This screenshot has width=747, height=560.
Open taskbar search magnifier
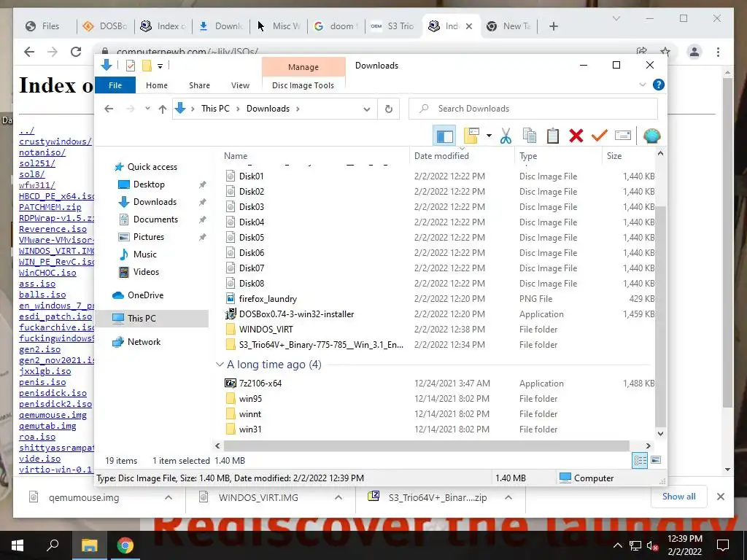[x=53, y=545]
